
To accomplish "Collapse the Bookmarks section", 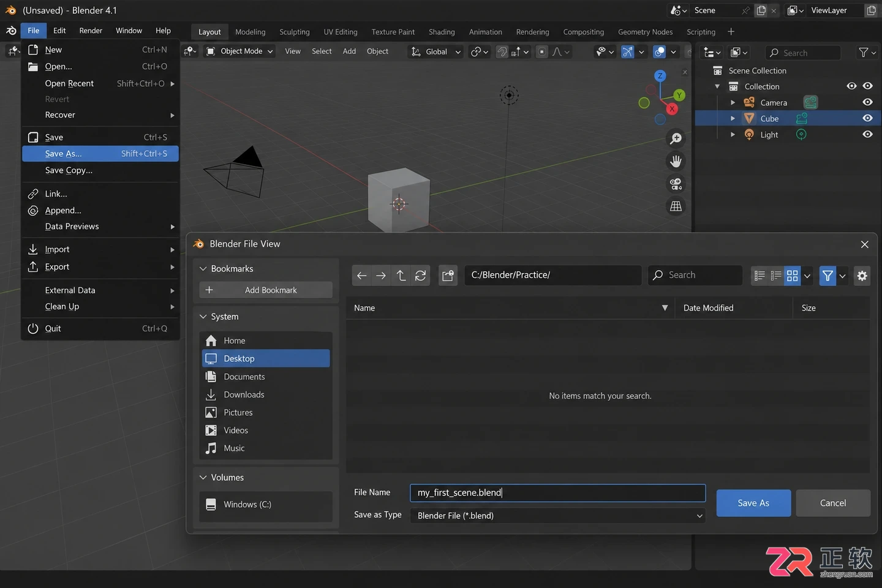I will (203, 269).
